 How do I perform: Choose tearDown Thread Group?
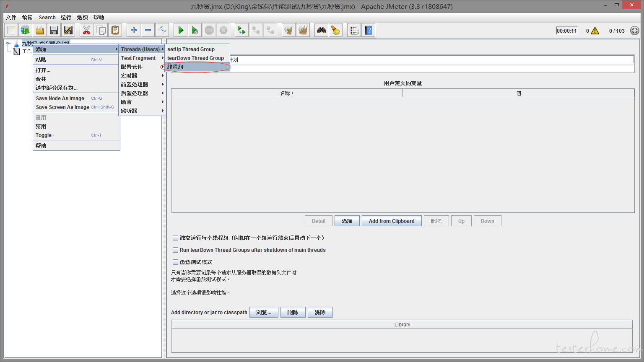coord(197,58)
